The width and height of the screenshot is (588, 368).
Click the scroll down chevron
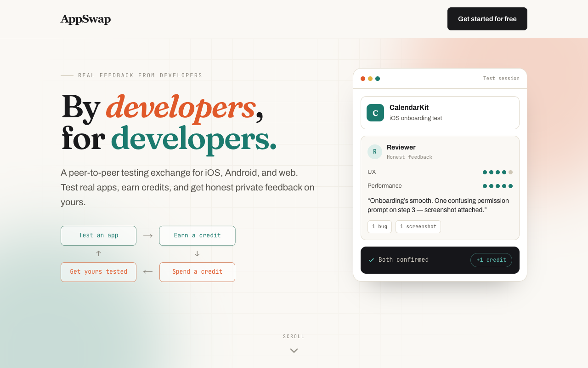coord(294,351)
